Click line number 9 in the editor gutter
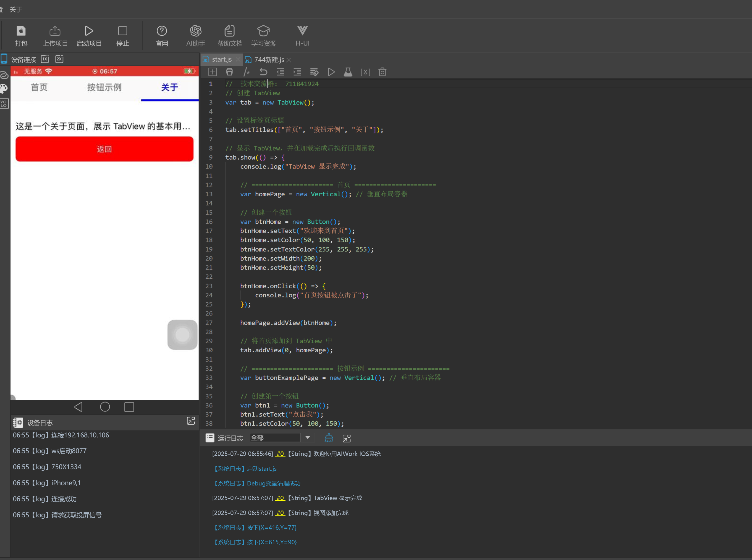Viewport: 752px width, 560px height. tap(211, 157)
